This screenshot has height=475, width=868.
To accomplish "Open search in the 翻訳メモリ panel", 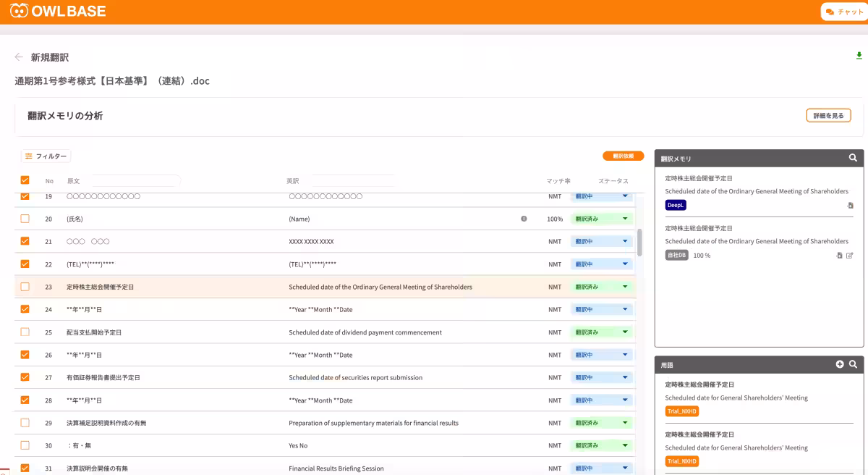I will point(853,158).
